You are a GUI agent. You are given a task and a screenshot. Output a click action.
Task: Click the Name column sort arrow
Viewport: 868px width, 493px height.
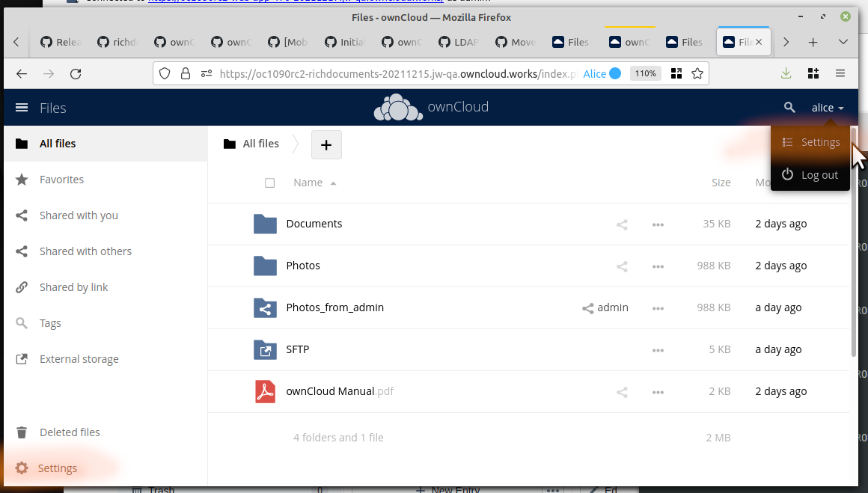point(333,183)
